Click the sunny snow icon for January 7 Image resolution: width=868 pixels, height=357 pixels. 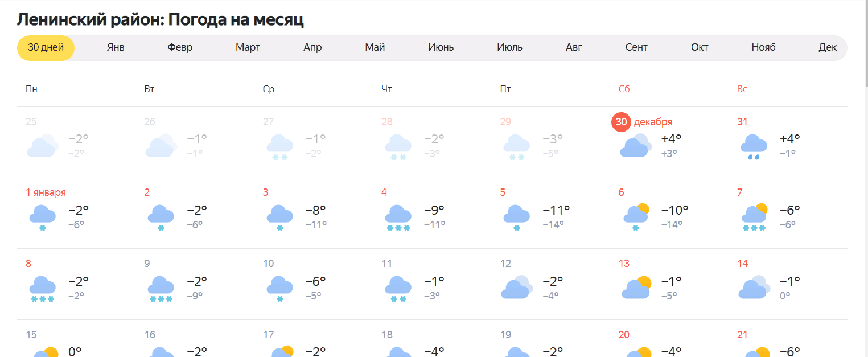click(x=754, y=217)
